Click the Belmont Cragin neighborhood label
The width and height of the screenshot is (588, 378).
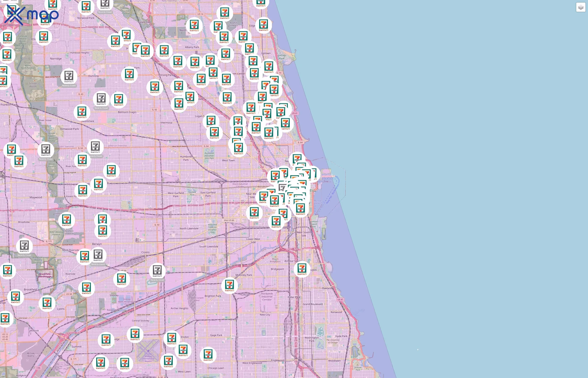coord(127,112)
